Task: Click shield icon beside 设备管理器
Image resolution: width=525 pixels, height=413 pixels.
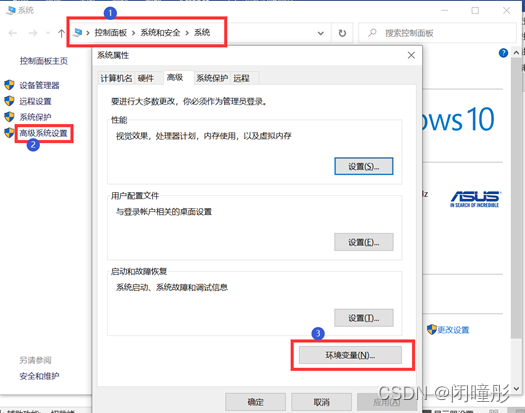Action: click(x=9, y=85)
